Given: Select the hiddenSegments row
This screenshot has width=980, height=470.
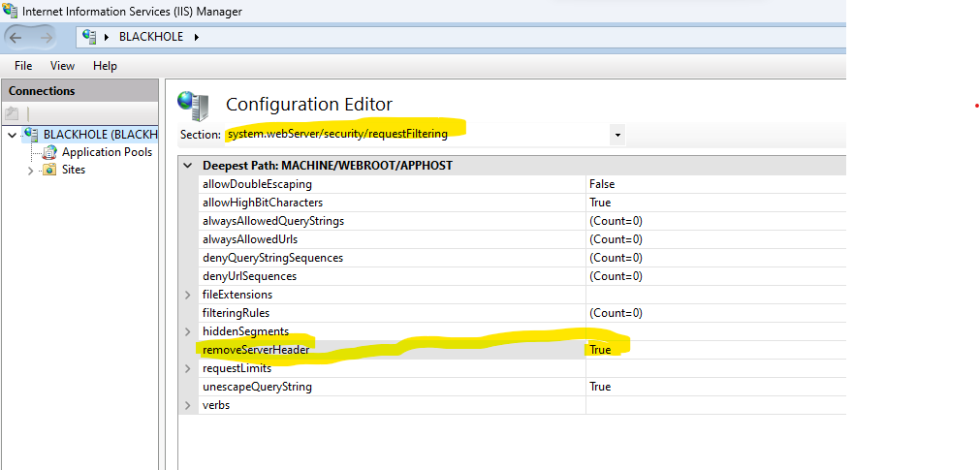Looking at the screenshot, I should [522, 331].
